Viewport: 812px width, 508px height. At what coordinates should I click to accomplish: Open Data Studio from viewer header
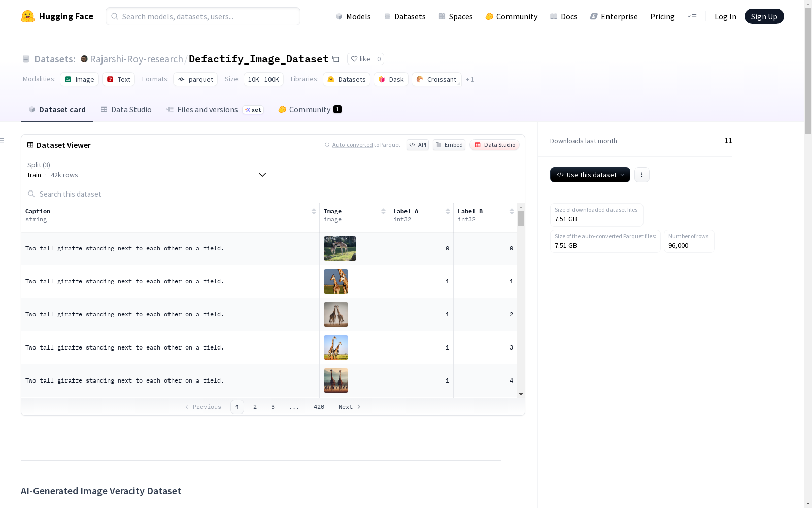[x=495, y=145]
